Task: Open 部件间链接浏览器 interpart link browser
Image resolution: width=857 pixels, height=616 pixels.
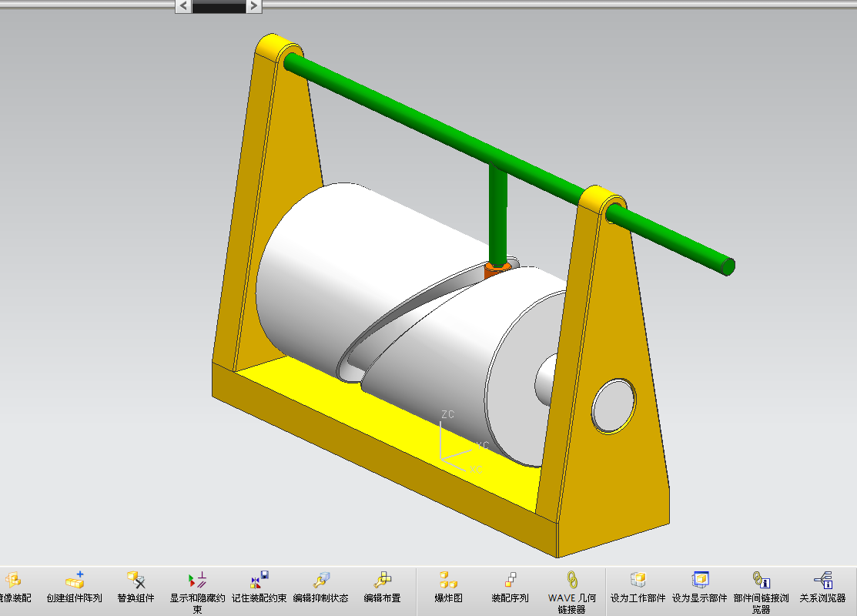Action: tap(762, 592)
